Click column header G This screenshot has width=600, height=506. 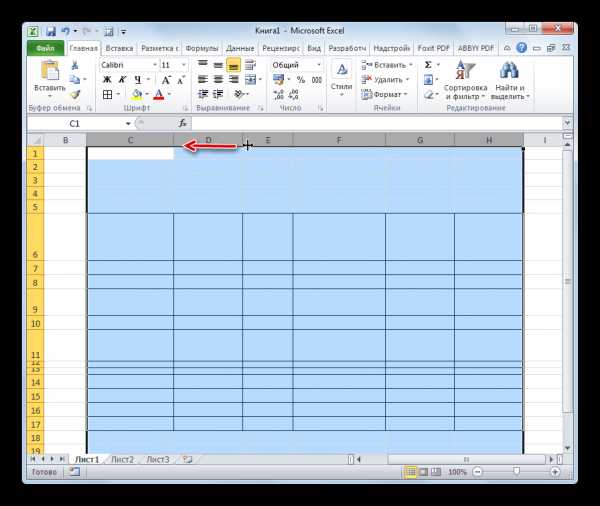[420, 140]
